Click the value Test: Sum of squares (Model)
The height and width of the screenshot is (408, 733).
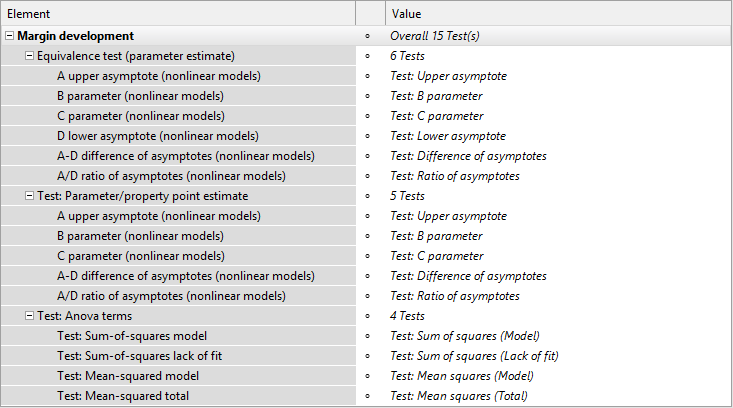point(465,336)
